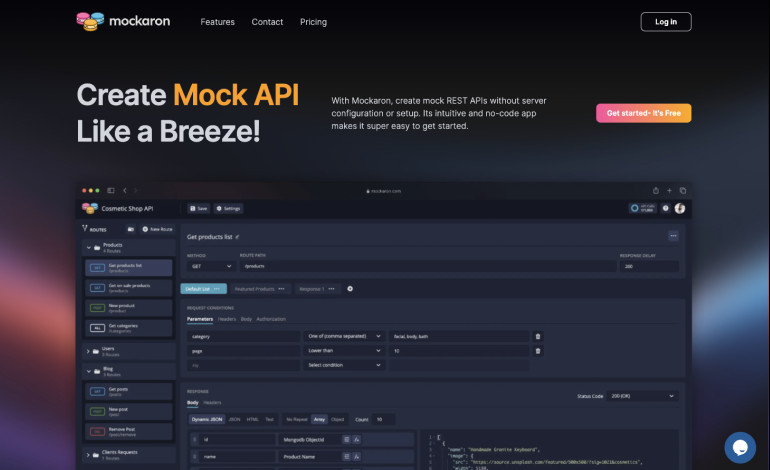The height and width of the screenshot is (470, 770).
Task: Open the Select condition dropdown
Action: coord(344,365)
